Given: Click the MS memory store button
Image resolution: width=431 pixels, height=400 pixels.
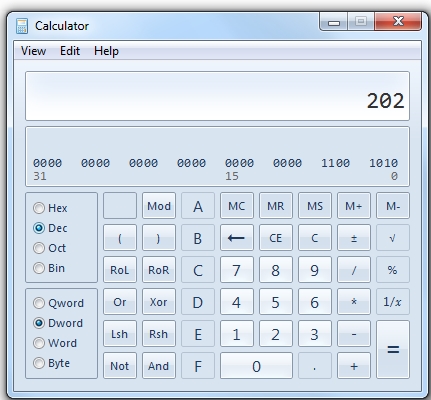Looking at the screenshot, I should [x=315, y=206].
